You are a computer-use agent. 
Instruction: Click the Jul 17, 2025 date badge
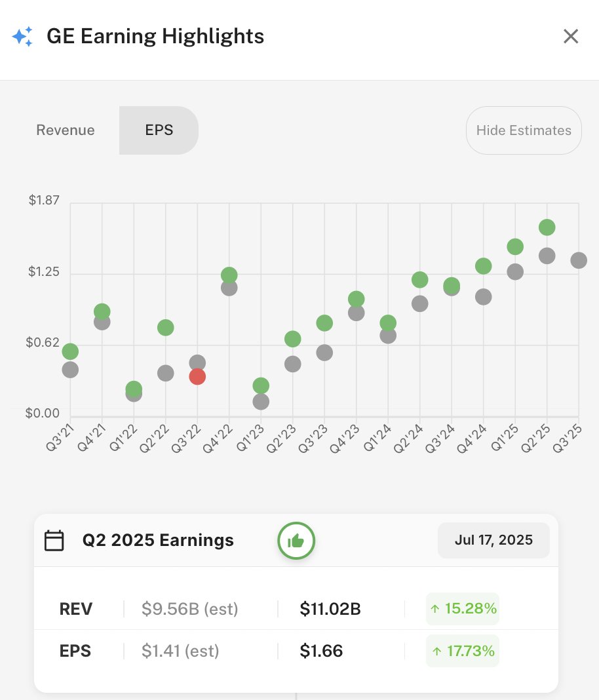coord(493,540)
